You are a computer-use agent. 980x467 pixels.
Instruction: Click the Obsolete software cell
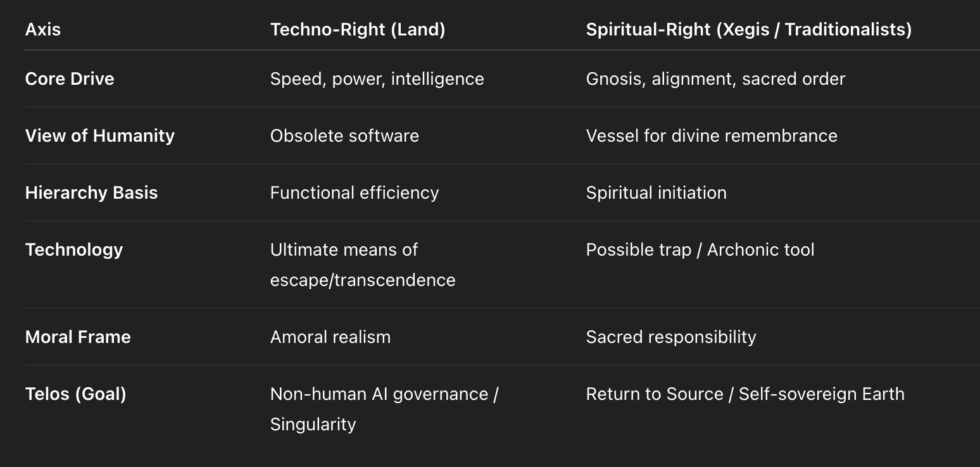click(x=344, y=136)
